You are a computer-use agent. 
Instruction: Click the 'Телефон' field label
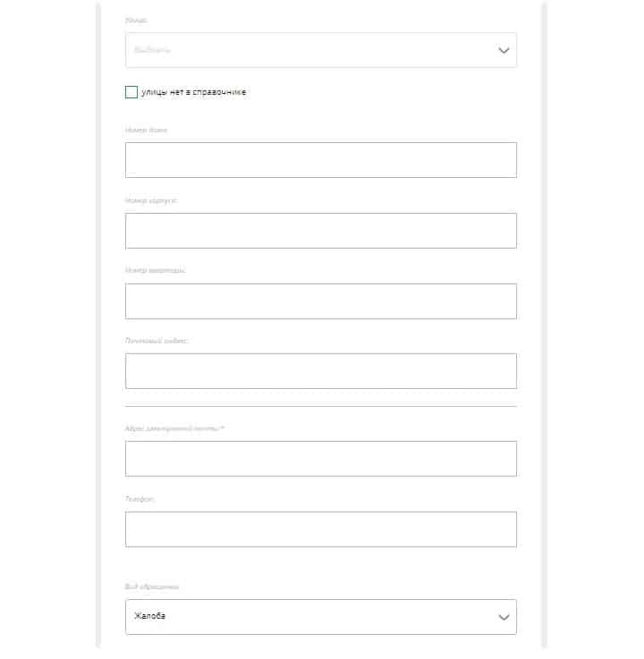(140, 499)
